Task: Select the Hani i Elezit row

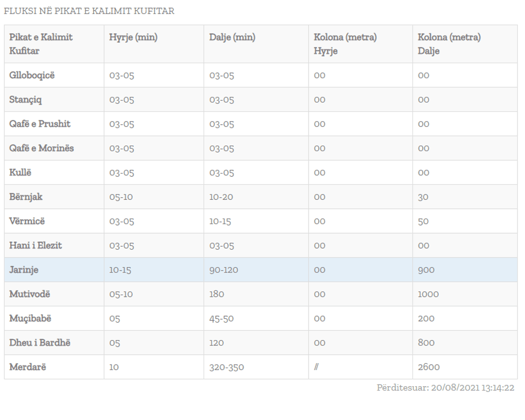Action: point(35,245)
